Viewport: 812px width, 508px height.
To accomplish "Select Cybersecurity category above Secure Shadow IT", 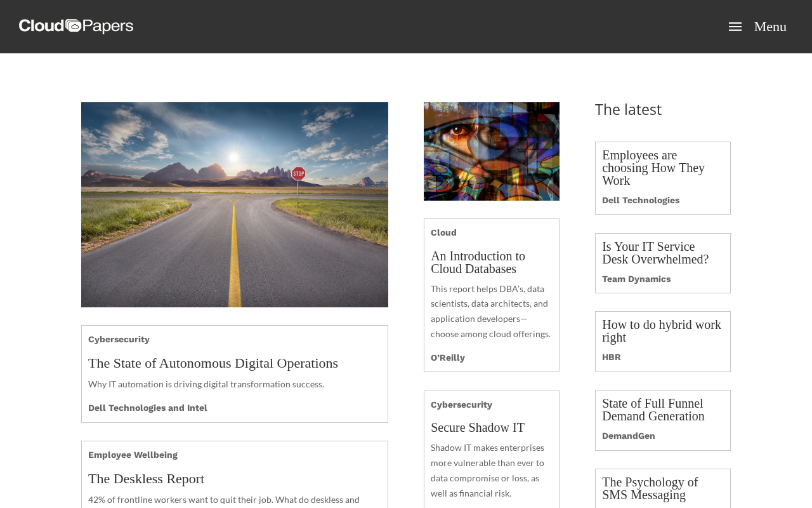I will (x=462, y=404).
